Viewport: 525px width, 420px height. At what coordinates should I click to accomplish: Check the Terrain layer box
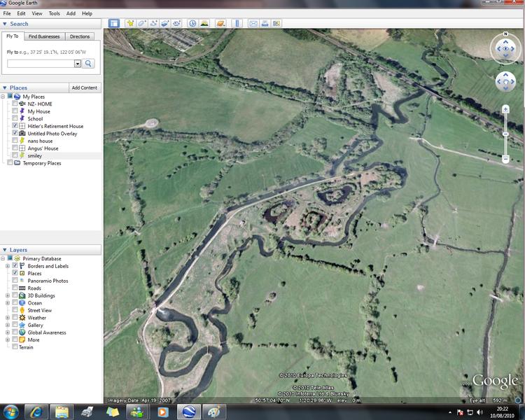[x=15, y=347]
